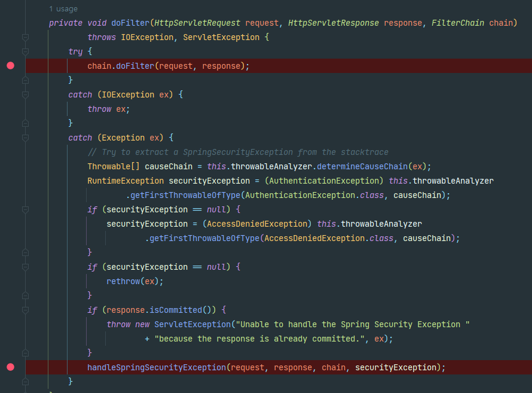This screenshot has width=532, height=393.
Task: Collapse the try block fold marker
Action: (25, 51)
